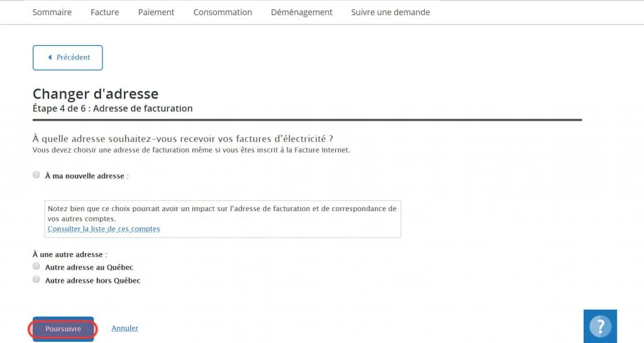Click the left arrow icon in Précédent

(50, 57)
